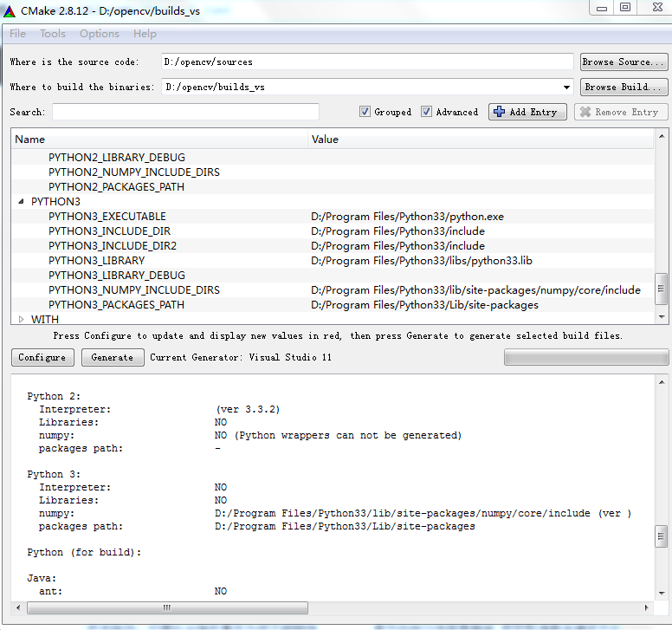Screen dimensions: 672x630
Task: Toggle the Advanced checkbox
Action: point(426,112)
